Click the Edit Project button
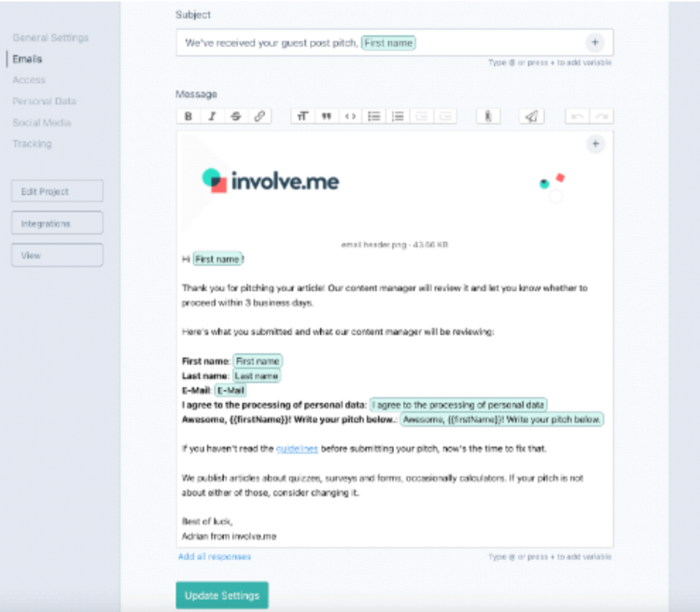 (57, 191)
